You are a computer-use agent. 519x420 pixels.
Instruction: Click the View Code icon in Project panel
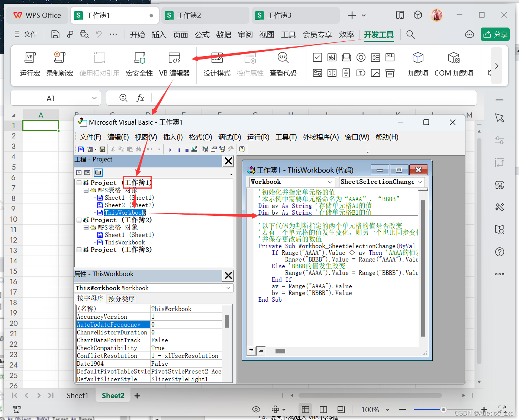click(x=79, y=173)
